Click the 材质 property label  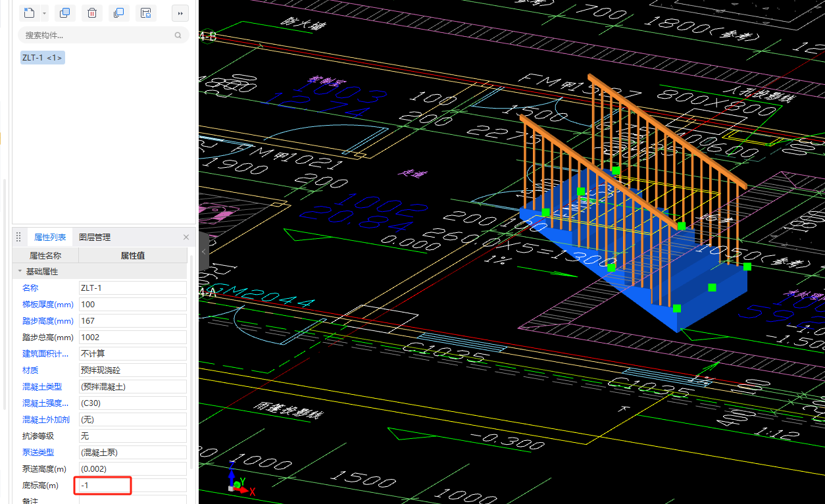(x=30, y=370)
